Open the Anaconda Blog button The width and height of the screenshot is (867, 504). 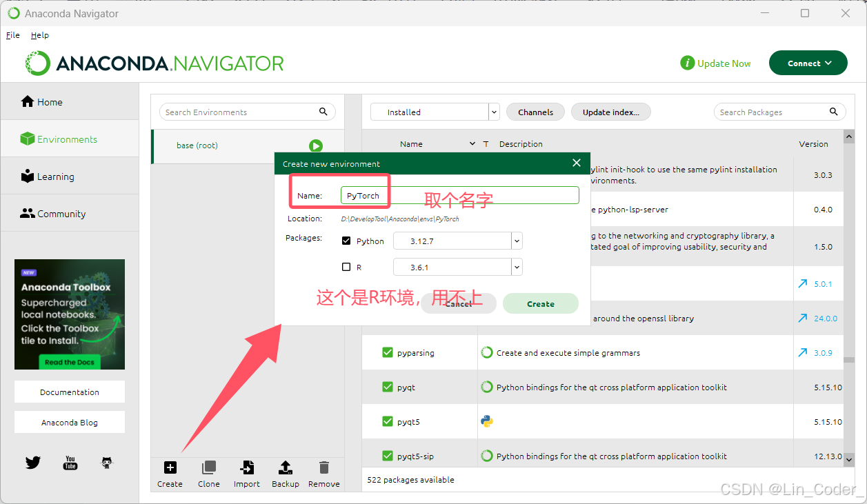70,422
